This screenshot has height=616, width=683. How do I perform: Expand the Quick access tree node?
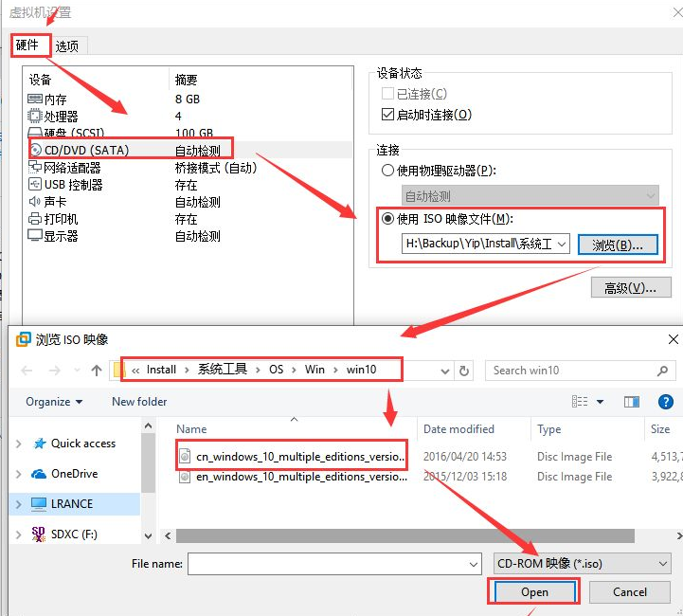pos(19,444)
